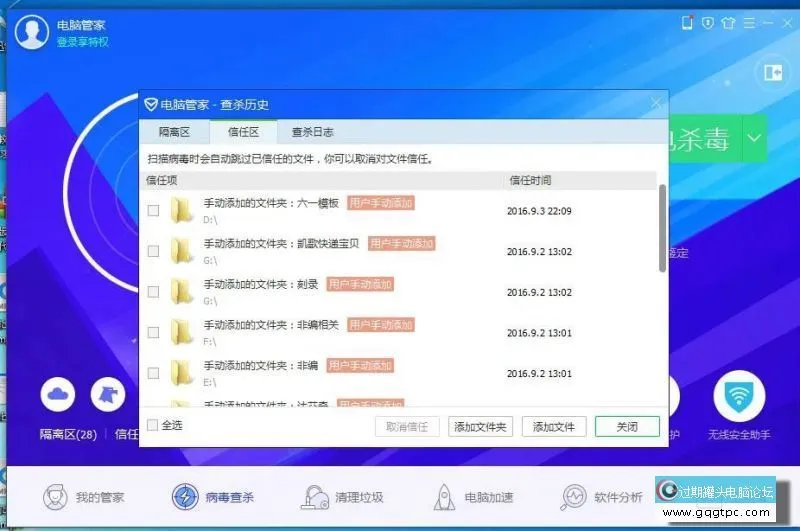Click folder icon of 凯歌快递宝贝 entry

(x=182, y=251)
